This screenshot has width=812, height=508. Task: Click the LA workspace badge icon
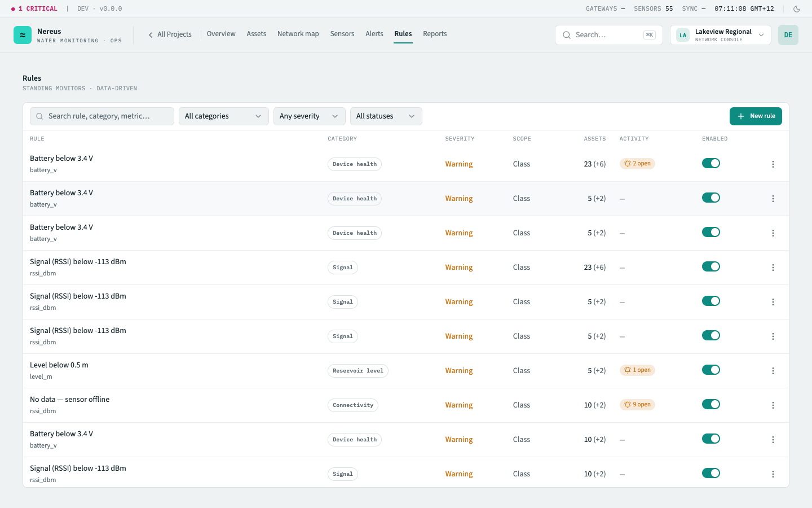coord(683,35)
